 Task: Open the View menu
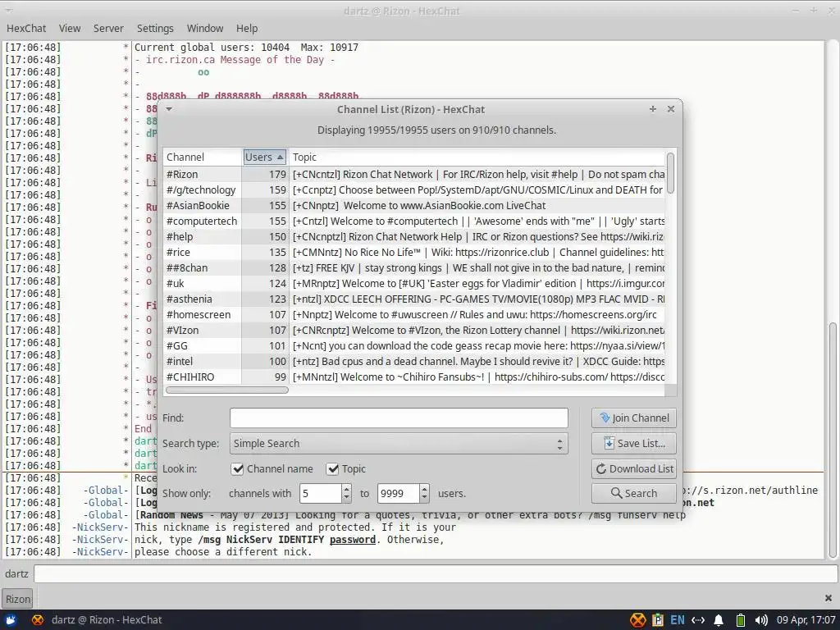coord(70,29)
